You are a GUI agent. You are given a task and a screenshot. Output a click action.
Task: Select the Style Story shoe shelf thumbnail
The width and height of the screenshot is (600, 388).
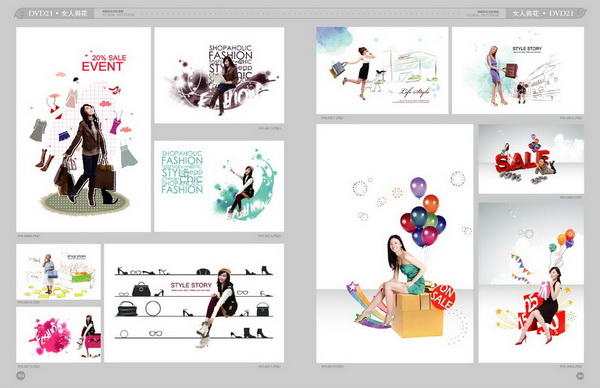pyautogui.click(x=194, y=303)
